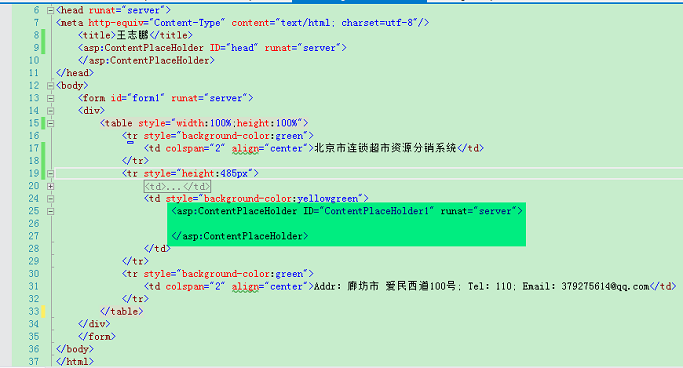Click the meta http-equiv Content-Type line
The width and height of the screenshot is (683, 368).
243,23
